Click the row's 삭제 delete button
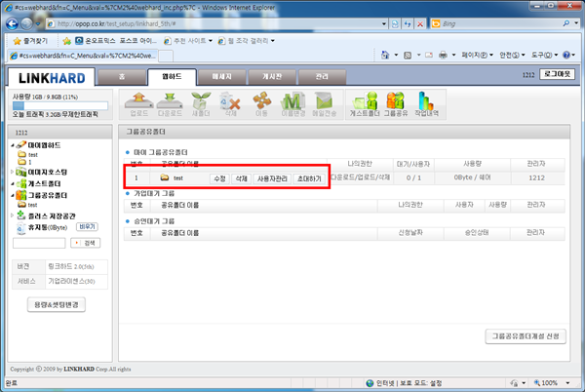The image size is (585, 392). click(x=241, y=178)
